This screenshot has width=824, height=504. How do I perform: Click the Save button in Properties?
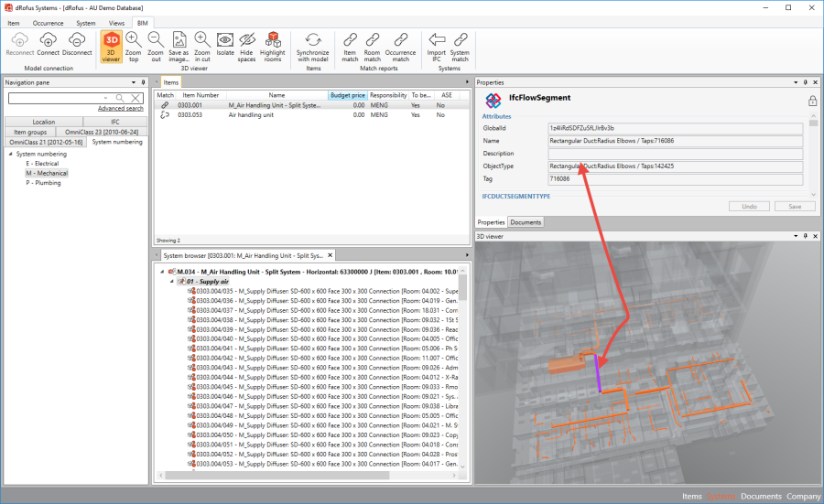point(794,207)
